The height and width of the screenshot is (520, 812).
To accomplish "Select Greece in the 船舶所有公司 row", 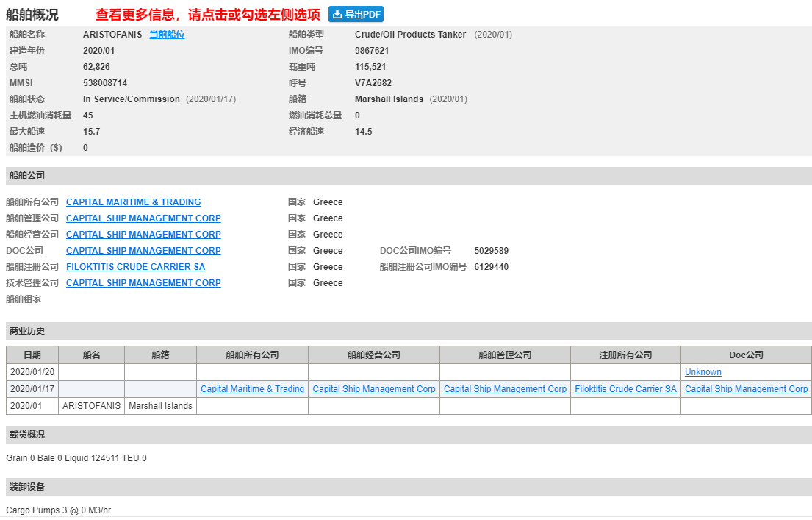I will (x=328, y=202).
